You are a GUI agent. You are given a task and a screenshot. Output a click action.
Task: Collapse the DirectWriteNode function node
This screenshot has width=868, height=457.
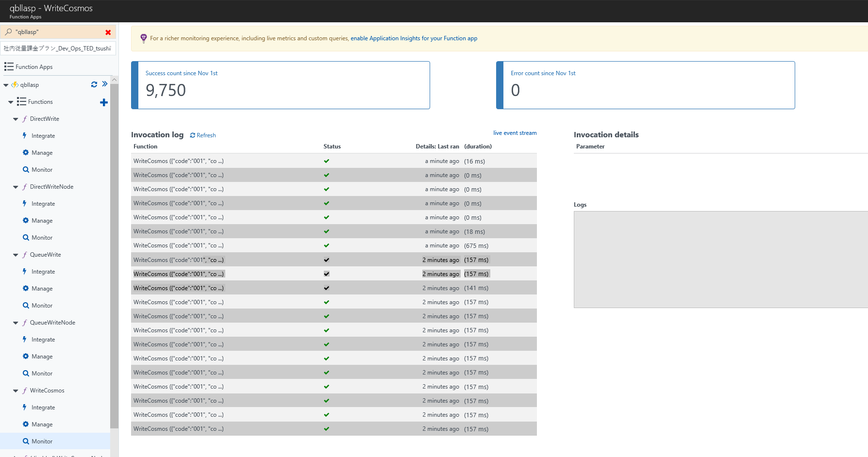pos(16,187)
